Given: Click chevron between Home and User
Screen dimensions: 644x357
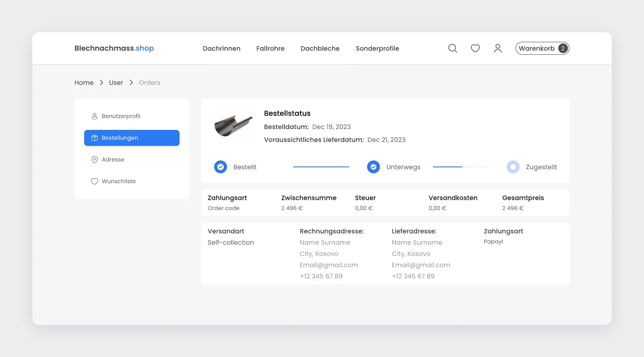Looking at the screenshot, I should click(101, 83).
